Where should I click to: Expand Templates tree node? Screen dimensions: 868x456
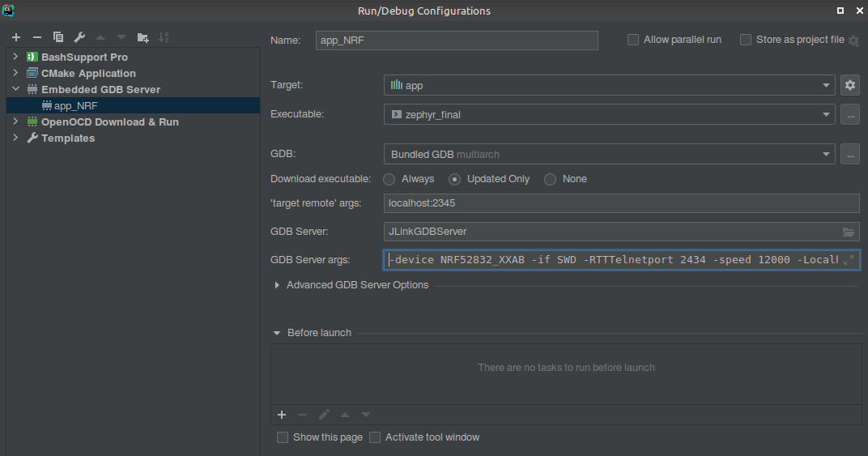(x=15, y=138)
